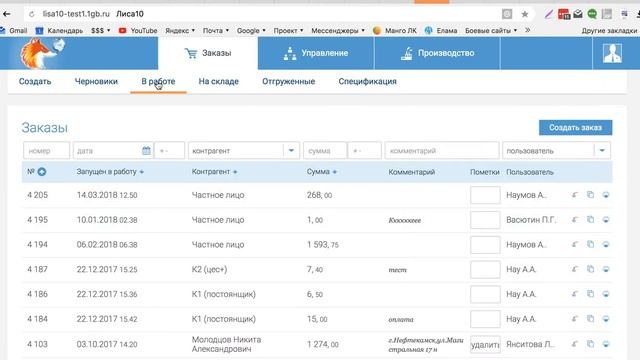Go back with the browser back arrow
Viewport: 640px width, 360px height.
[x=7, y=14]
